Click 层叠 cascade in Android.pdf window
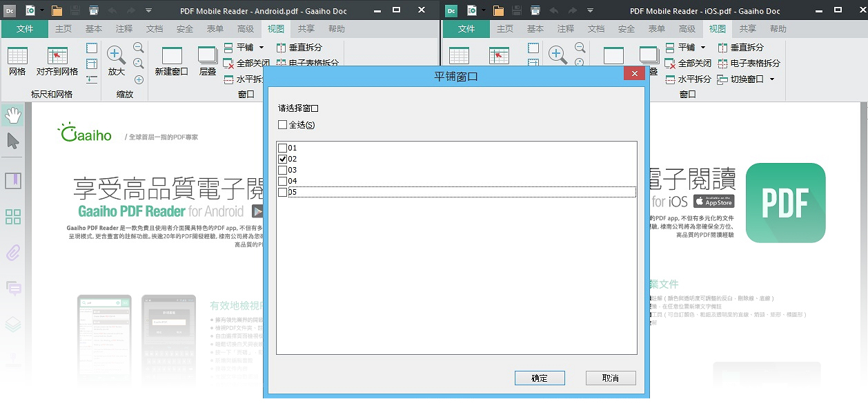 coord(208,61)
